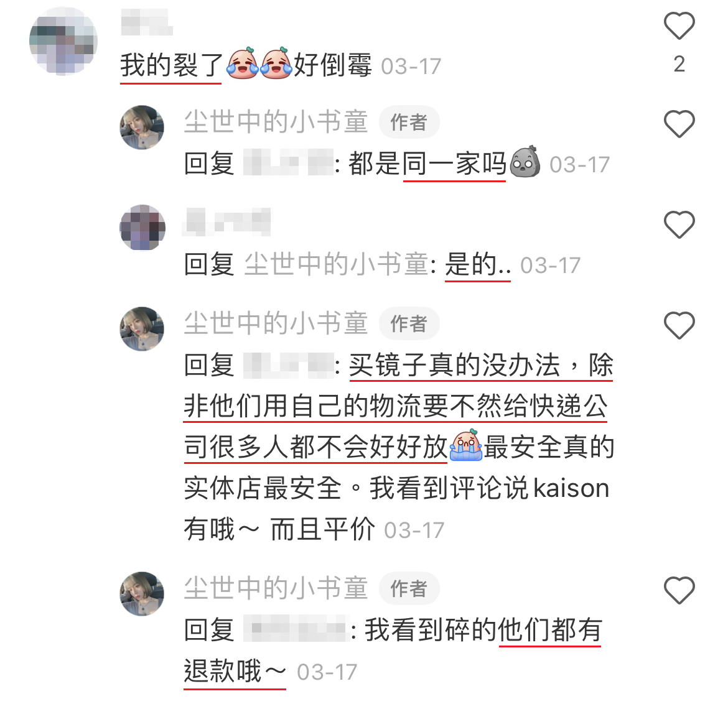Open the blurred avatar of top commenter
This screenshot has width=728, height=704.
63,41
